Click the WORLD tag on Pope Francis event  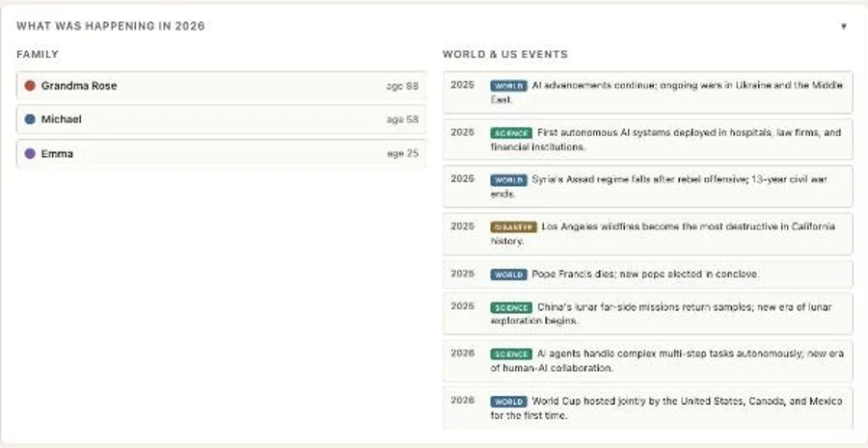508,275
